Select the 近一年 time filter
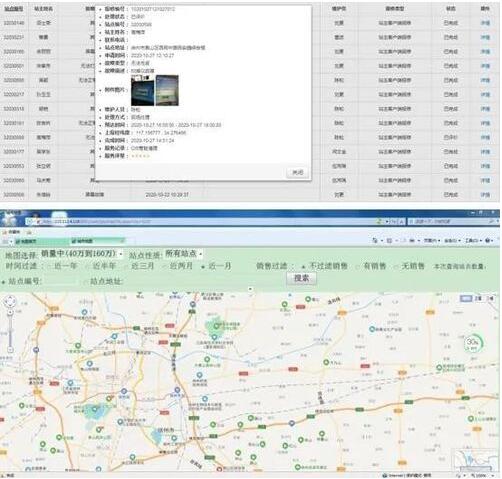Screen dimensions: 502x479 [62, 266]
